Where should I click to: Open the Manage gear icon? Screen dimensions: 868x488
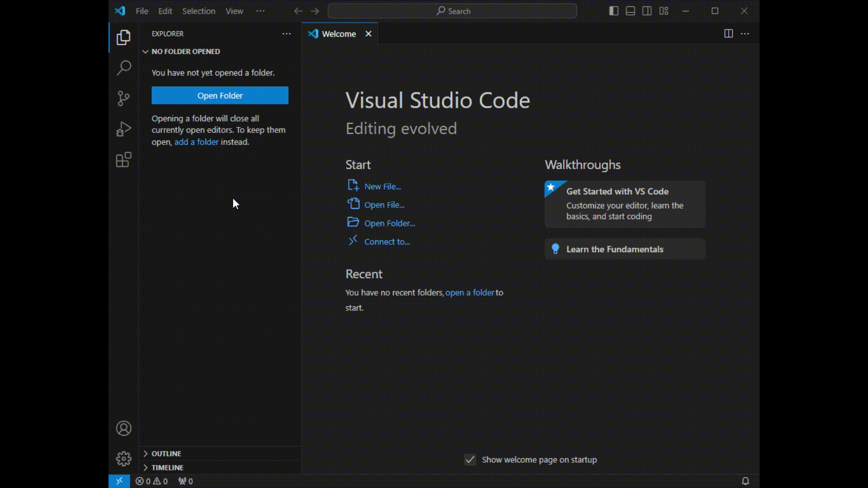[123, 459]
